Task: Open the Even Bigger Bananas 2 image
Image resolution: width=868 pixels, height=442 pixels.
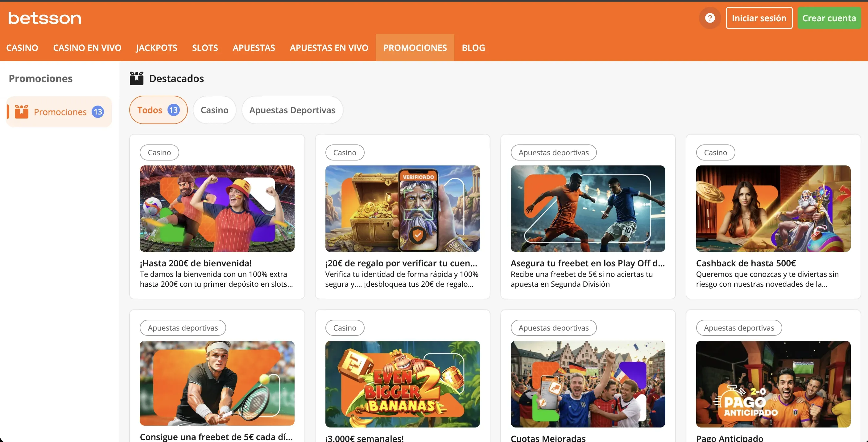Action: coord(403,384)
